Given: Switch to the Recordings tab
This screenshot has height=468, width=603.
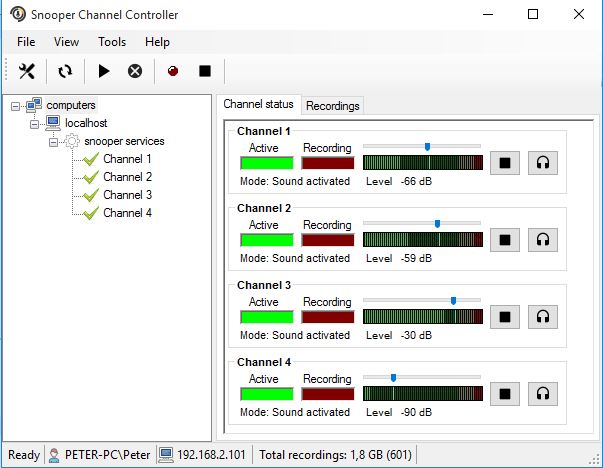Looking at the screenshot, I should coord(333,106).
